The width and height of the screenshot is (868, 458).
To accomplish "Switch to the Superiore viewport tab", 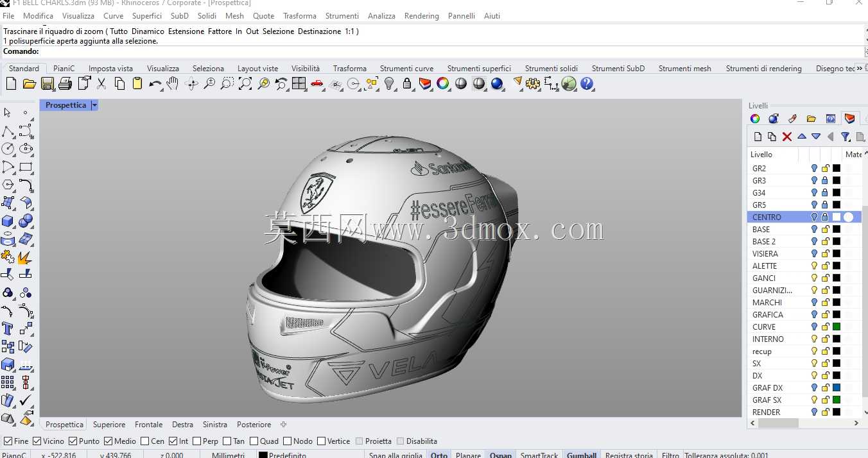I will pos(109,424).
